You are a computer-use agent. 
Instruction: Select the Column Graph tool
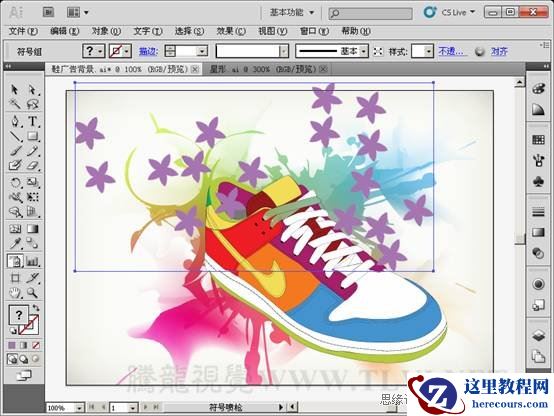point(33,262)
